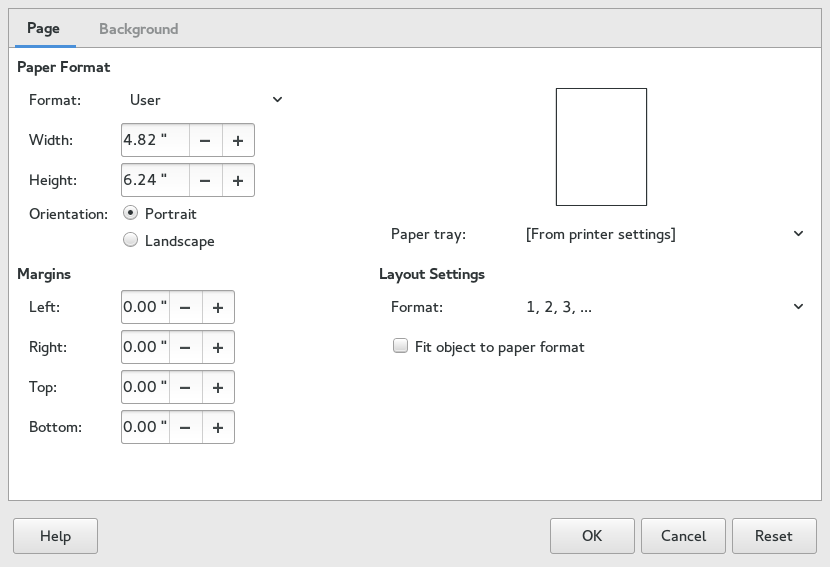The height and width of the screenshot is (567, 830).
Task: Switch to the Background tab
Action: 138,29
